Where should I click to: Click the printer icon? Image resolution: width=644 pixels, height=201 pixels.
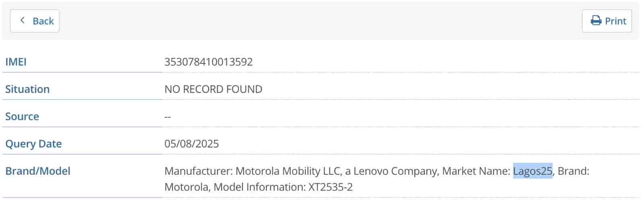(596, 21)
